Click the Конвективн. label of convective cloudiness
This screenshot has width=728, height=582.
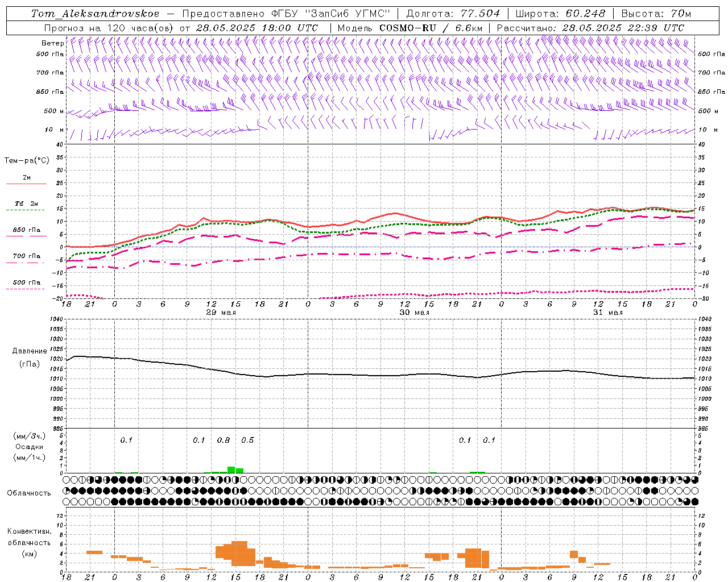pyautogui.click(x=29, y=531)
